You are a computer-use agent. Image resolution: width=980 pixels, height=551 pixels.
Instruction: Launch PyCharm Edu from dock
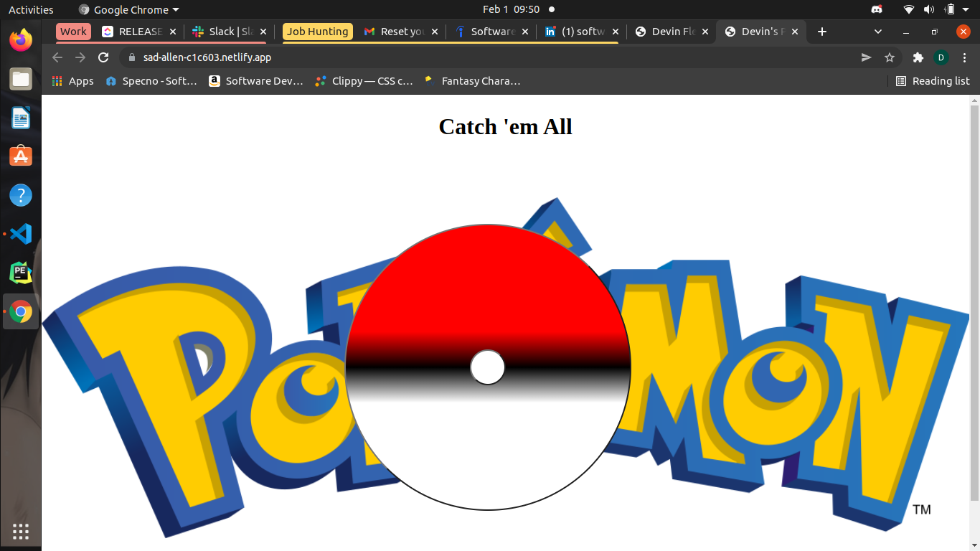21,273
